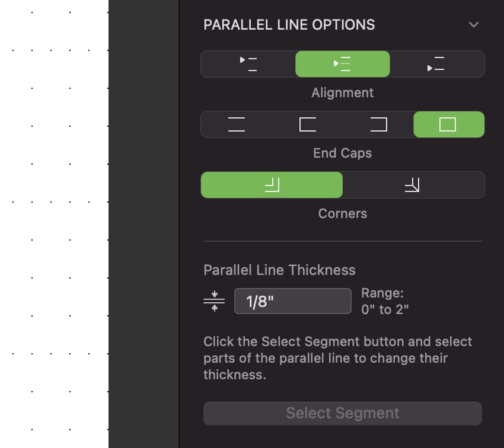504x448 pixels.
Task: Choose open end caps on both sides
Action: click(x=236, y=124)
